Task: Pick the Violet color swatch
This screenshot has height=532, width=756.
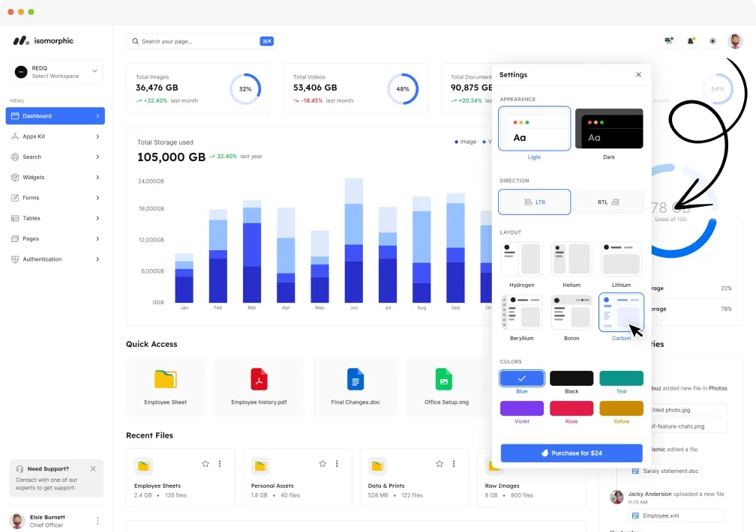Action: (x=522, y=408)
